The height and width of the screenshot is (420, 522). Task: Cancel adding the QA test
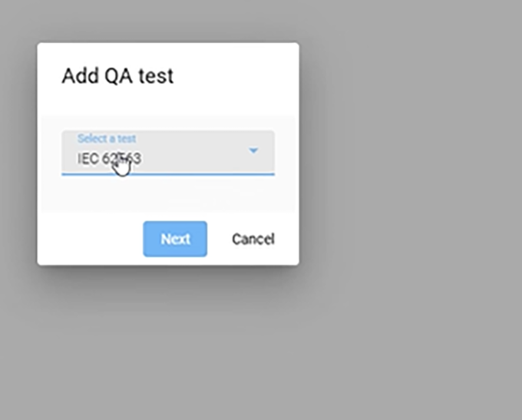pos(253,239)
